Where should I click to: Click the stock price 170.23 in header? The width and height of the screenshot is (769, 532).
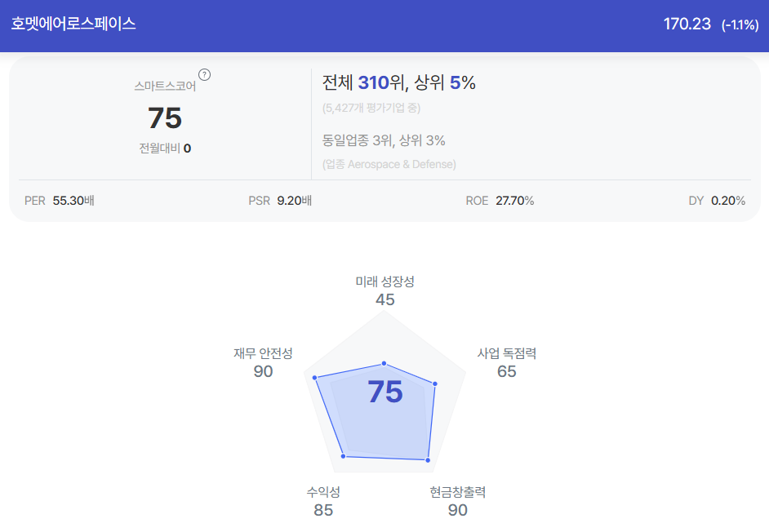coord(687,24)
